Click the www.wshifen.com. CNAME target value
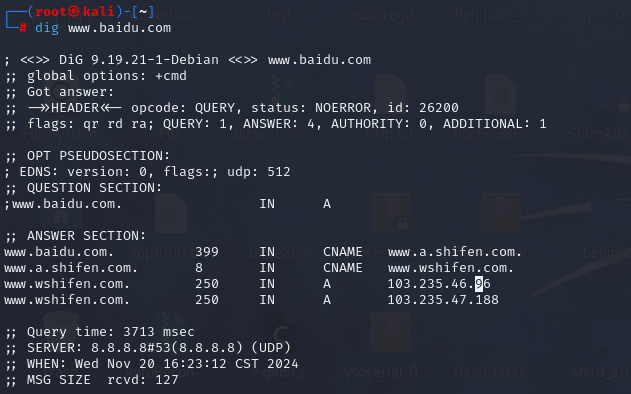This screenshot has height=394, width=631. click(x=451, y=268)
